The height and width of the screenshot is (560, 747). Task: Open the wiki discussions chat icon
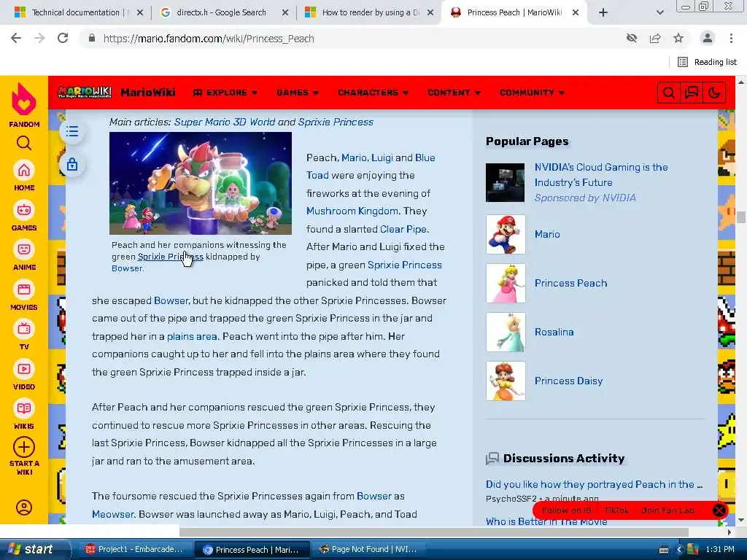pyautogui.click(x=692, y=93)
